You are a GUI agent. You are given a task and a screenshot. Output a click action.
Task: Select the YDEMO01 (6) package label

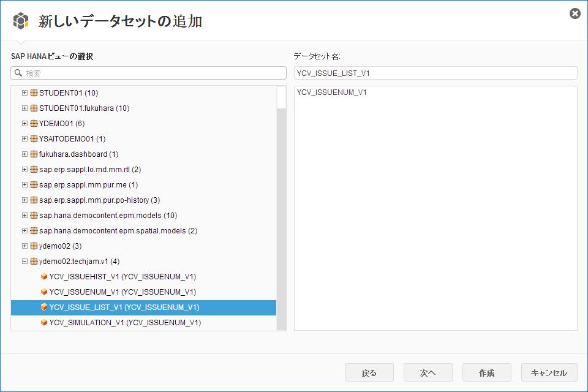click(x=62, y=123)
